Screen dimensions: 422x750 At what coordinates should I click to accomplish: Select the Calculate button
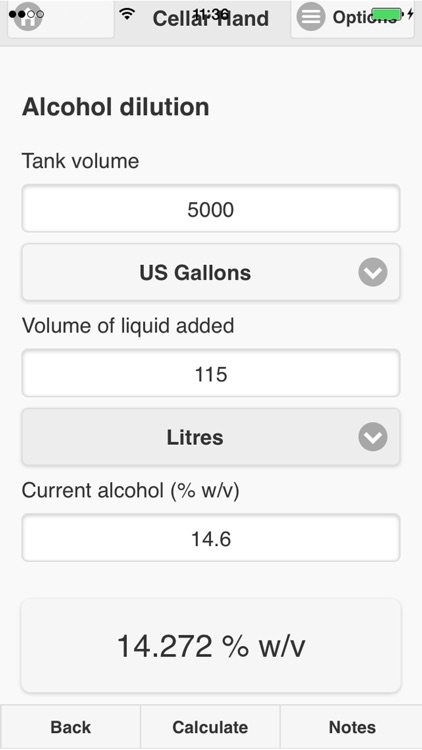210,727
